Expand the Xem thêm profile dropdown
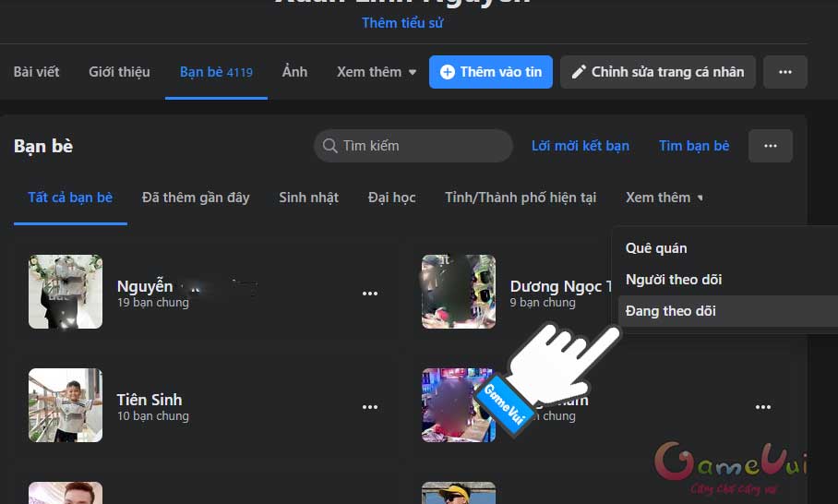This screenshot has height=504, width=838. coord(377,72)
